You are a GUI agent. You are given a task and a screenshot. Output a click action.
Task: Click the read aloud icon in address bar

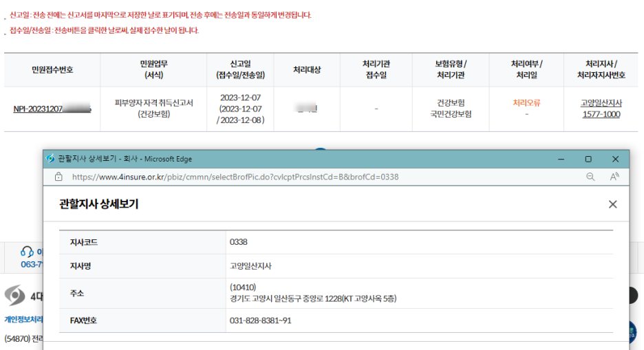coord(614,177)
